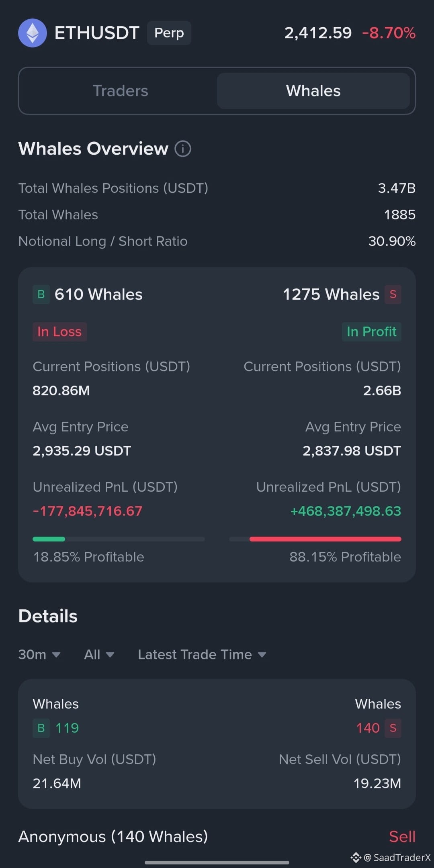Open Anonymous (140 Whales) row
The width and height of the screenshot is (434, 868).
coord(217,837)
